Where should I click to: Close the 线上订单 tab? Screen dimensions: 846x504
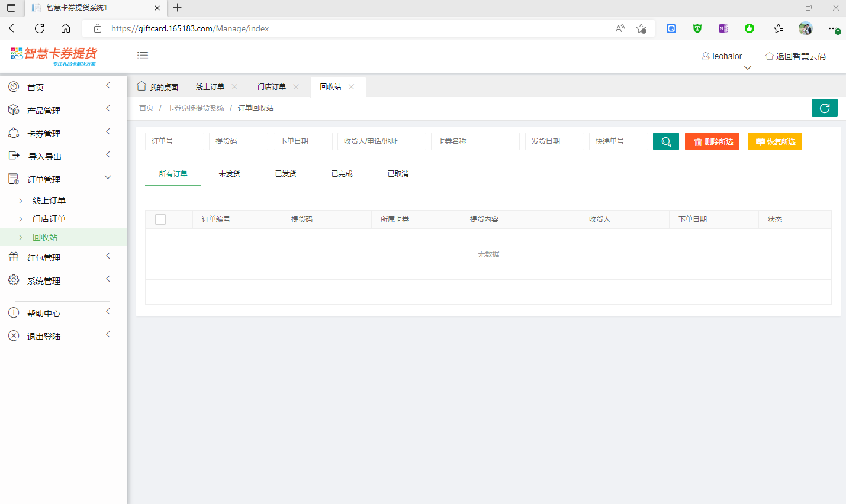[x=234, y=87]
